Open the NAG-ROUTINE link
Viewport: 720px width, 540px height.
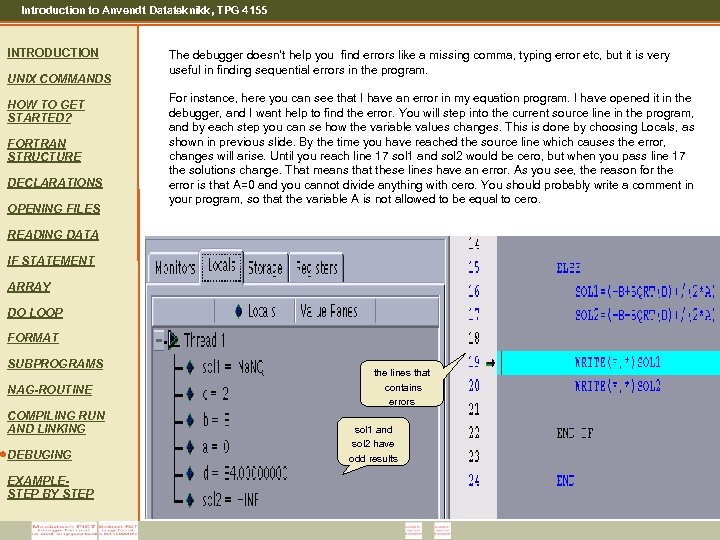[x=50, y=390]
